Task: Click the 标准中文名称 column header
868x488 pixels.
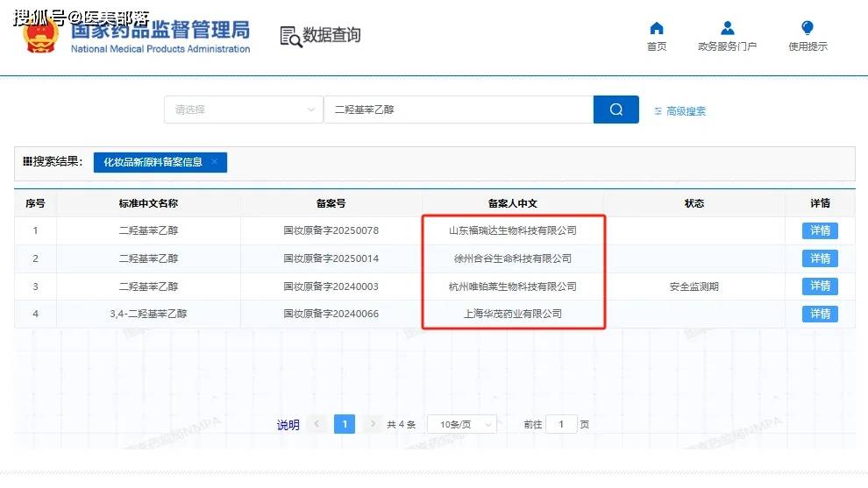Action: 148,203
